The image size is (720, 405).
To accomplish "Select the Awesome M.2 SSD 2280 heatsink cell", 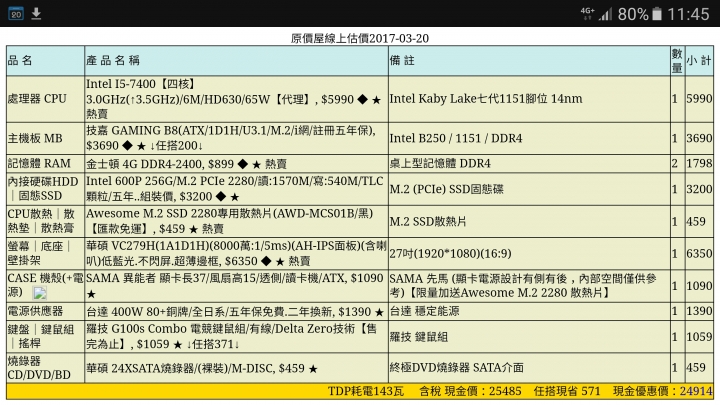I will point(236,221).
